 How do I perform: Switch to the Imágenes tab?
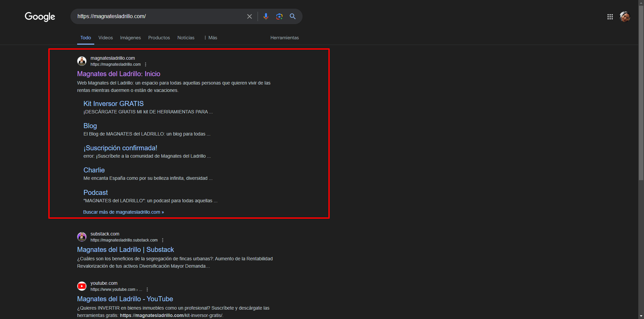[130, 38]
